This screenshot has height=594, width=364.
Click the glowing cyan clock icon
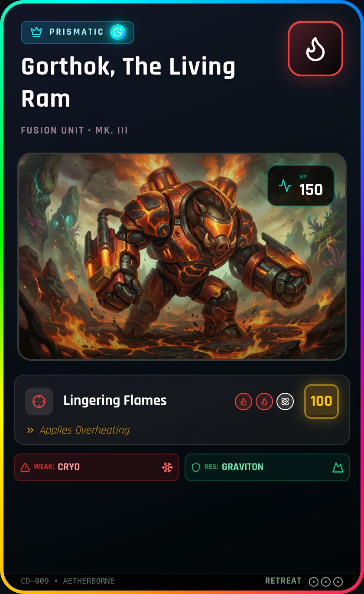[117, 32]
